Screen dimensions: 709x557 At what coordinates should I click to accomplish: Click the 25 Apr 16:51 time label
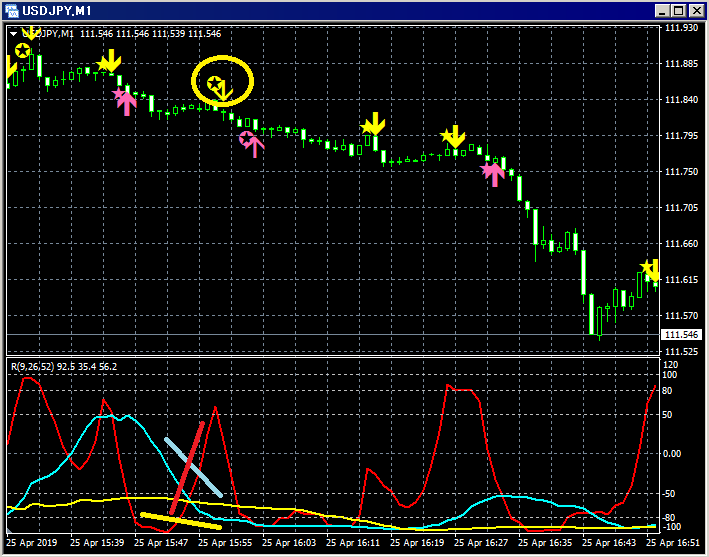(673, 543)
